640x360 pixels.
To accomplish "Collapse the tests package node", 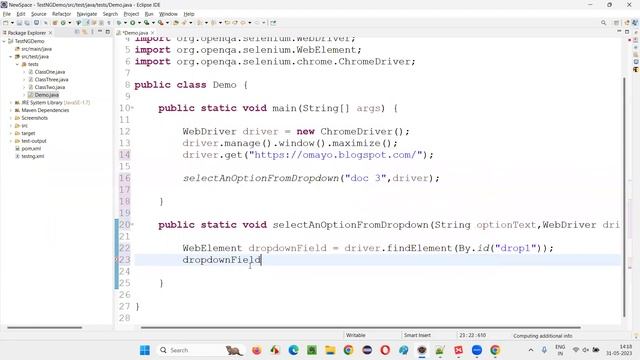I will [18, 64].
